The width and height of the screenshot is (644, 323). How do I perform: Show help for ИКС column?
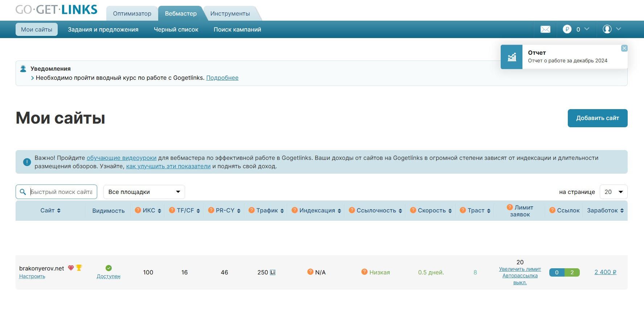(x=138, y=210)
